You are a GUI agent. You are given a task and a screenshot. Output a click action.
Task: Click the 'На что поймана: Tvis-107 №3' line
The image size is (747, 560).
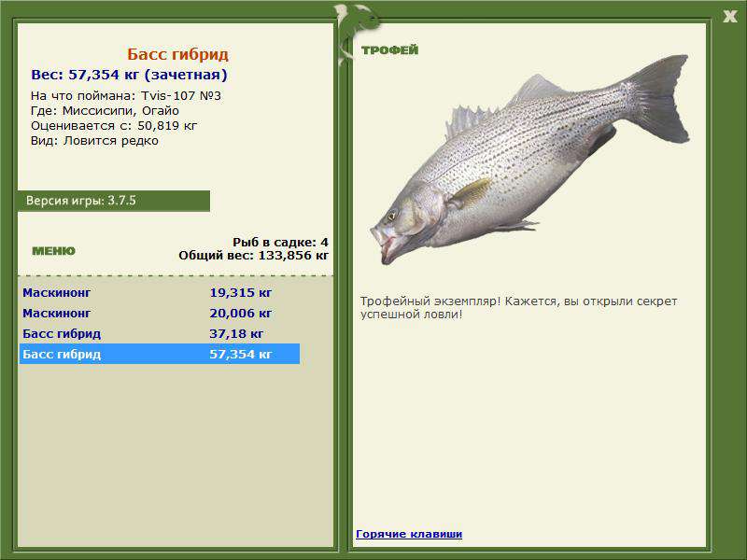[x=126, y=96]
